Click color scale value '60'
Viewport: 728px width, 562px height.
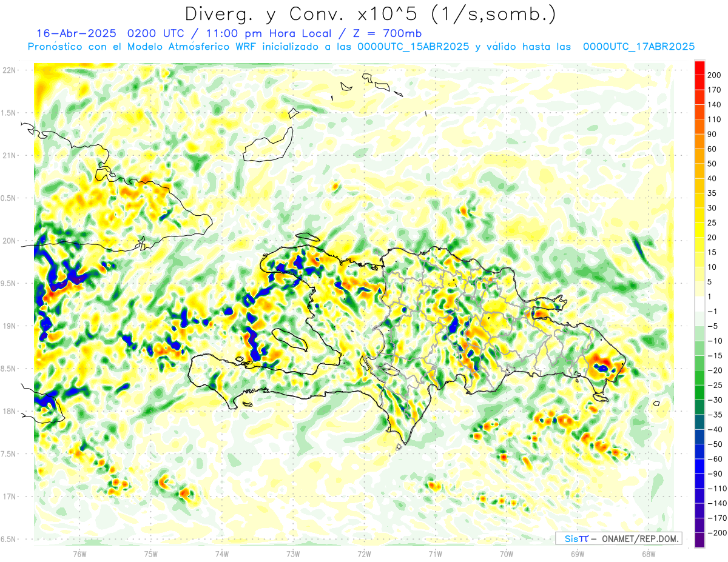tap(712, 149)
